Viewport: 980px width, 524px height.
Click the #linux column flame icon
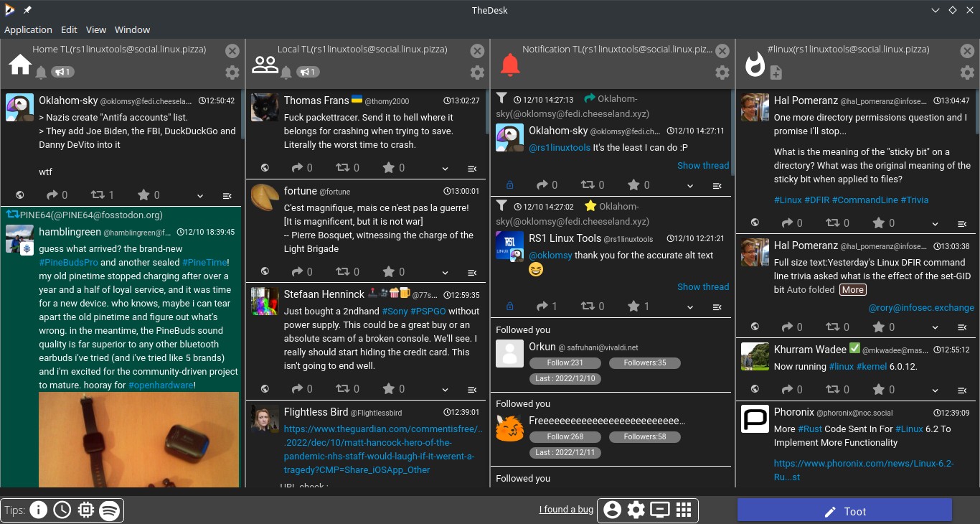(x=755, y=65)
